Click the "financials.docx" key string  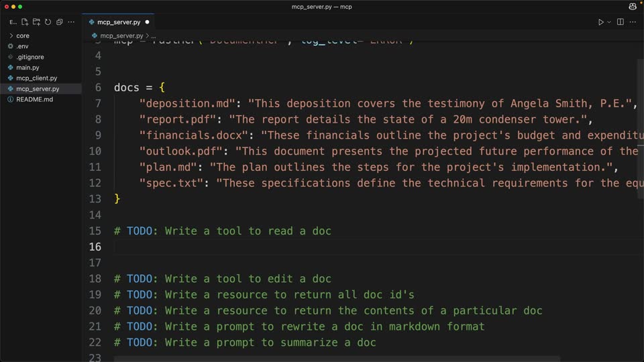(x=193, y=135)
